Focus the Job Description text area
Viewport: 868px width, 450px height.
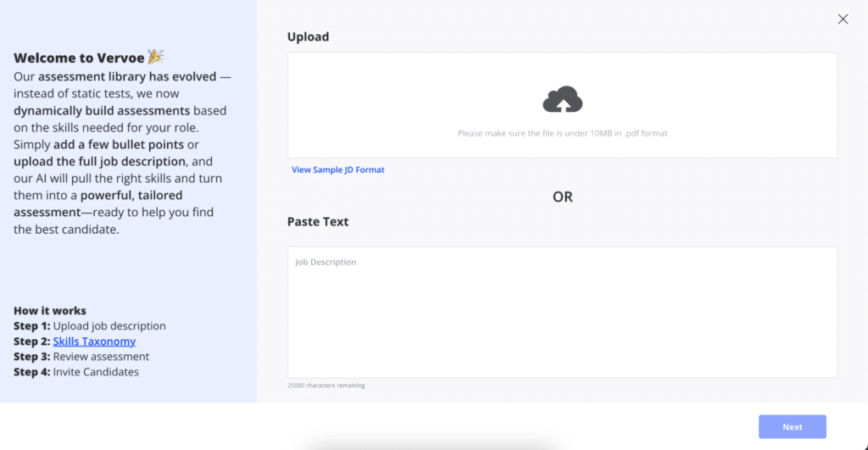(563, 312)
